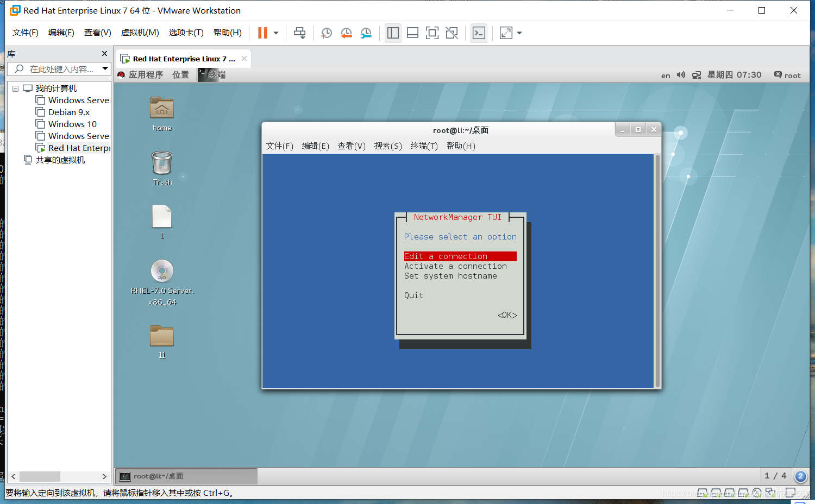
Task: Select the file named 1 on the desktop
Action: pyautogui.click(x=162, y=222)
